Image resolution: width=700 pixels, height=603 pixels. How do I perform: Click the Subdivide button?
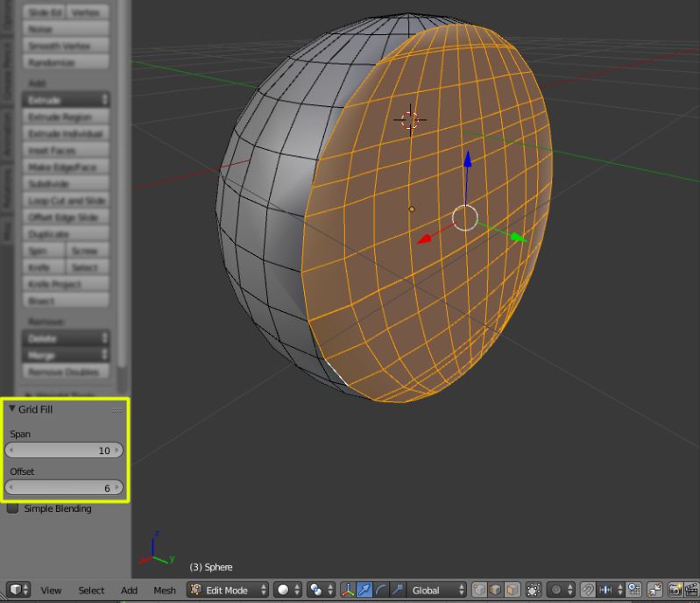point(66,183)
